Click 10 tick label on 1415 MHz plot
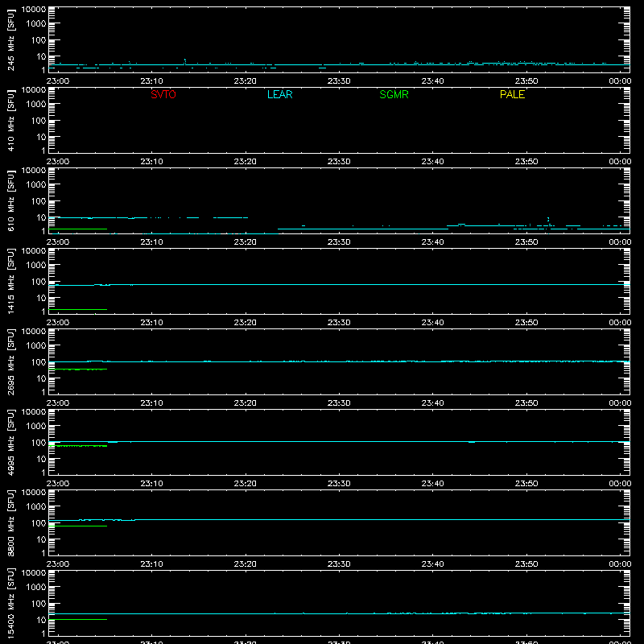 coord(41,298)
